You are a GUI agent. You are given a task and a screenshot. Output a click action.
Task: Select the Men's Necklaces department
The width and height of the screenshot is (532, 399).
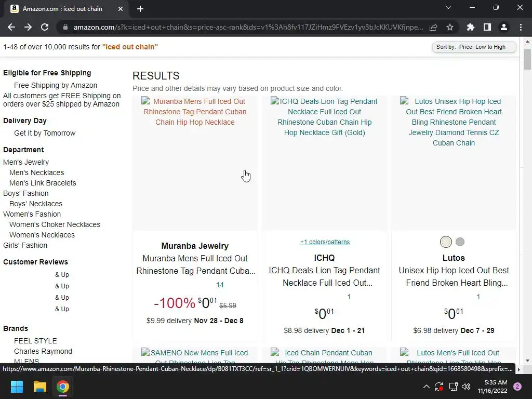pyautogui.click(x=37, y=172)
